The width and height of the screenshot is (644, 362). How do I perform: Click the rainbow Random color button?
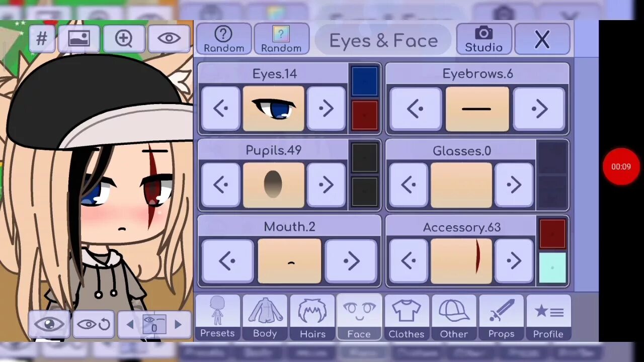click(x=281, y=39)
